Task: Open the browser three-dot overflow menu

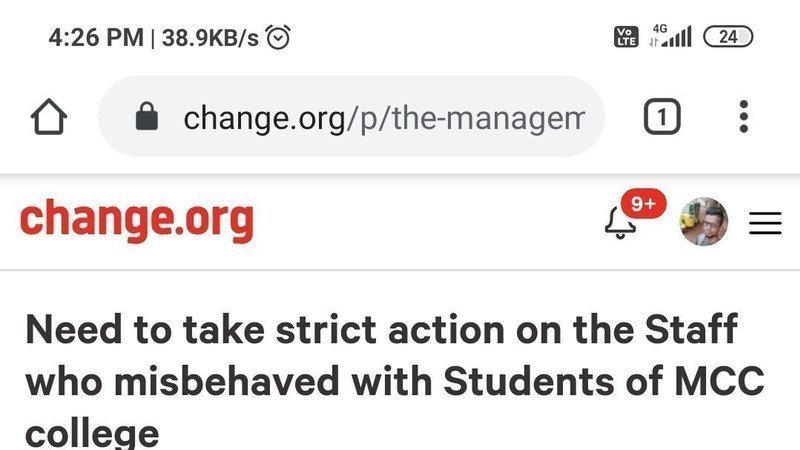Action: pyautogui.click(x=743, y=118)
